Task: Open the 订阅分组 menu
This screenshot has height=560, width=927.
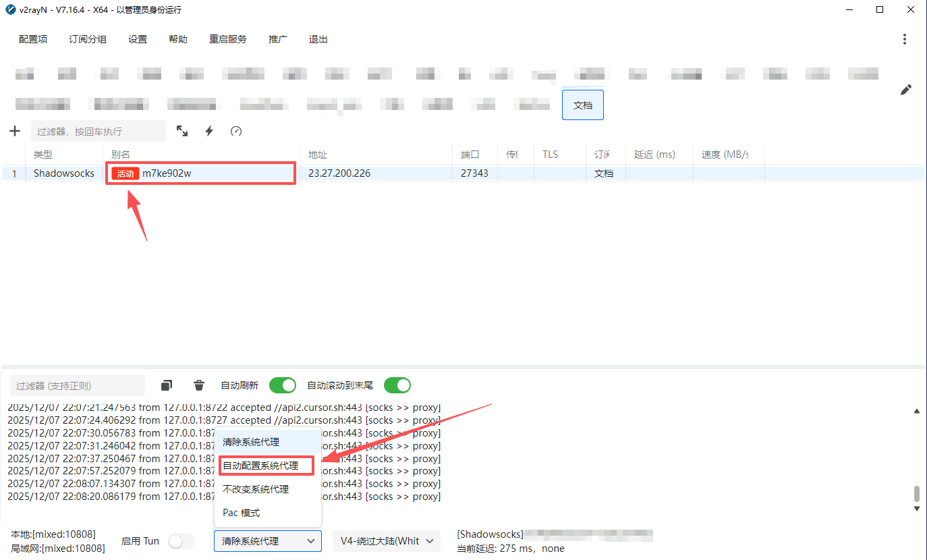Action: click(x=88, y=39)
